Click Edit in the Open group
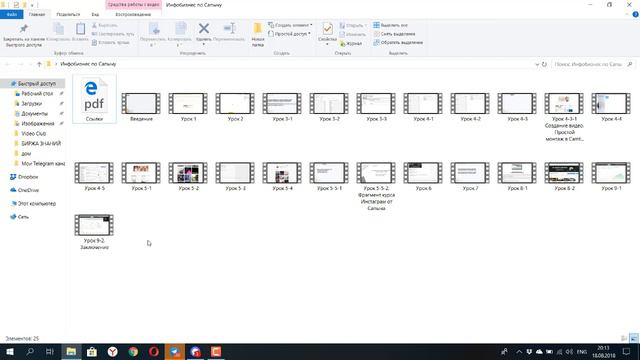 [353, 34]
